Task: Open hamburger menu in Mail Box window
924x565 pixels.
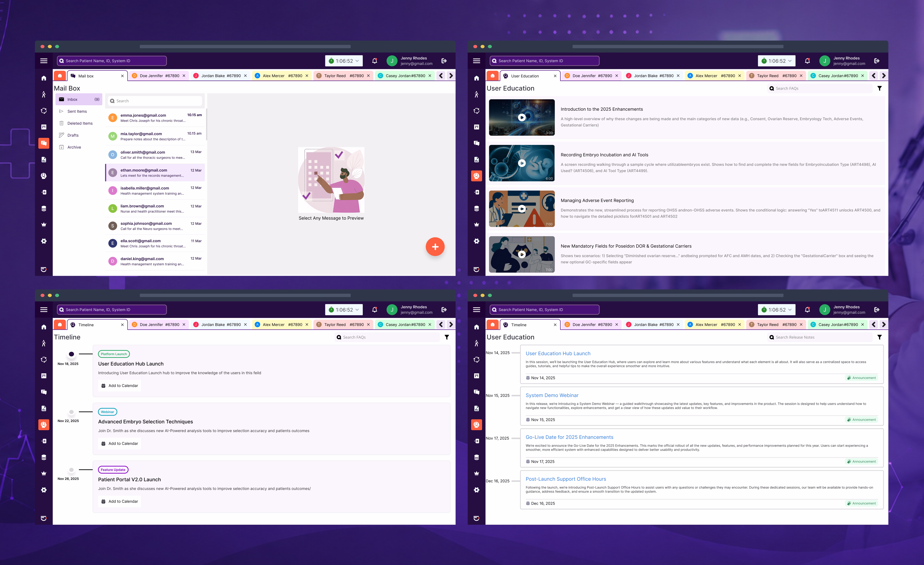Action: (44, 61)
